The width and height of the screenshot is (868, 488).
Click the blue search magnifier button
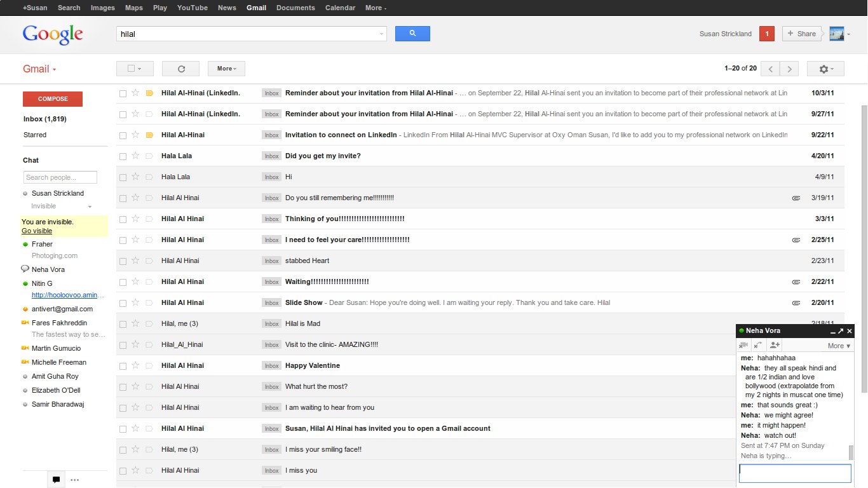(x=412, y=34)
